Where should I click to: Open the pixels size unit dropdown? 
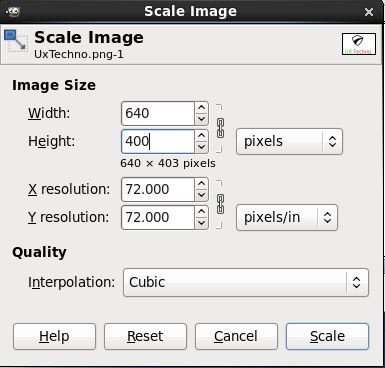click(289, 142)
